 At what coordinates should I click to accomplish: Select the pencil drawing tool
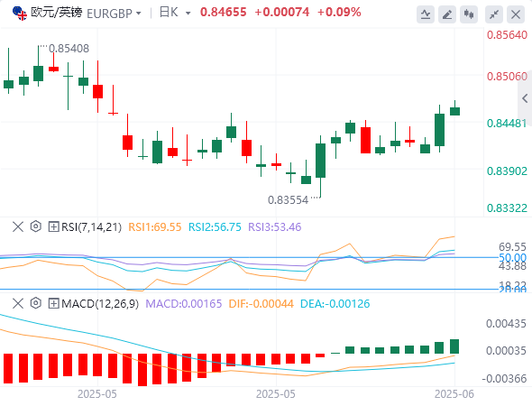tap(447, 14)
